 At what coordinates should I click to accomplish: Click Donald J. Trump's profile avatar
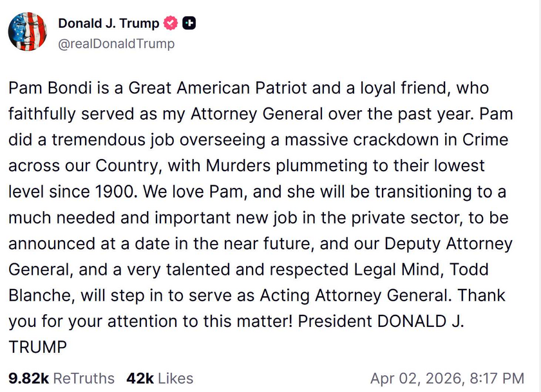[27, 32]
